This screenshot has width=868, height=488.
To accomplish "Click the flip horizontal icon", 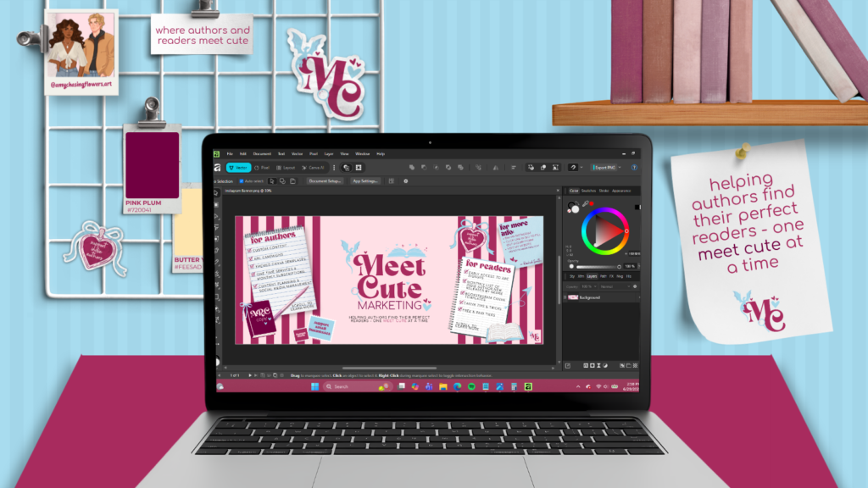I will [495, 168].
